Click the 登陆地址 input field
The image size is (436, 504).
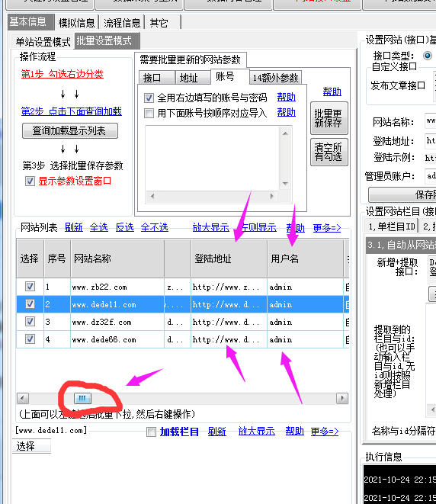coord(430,140)
